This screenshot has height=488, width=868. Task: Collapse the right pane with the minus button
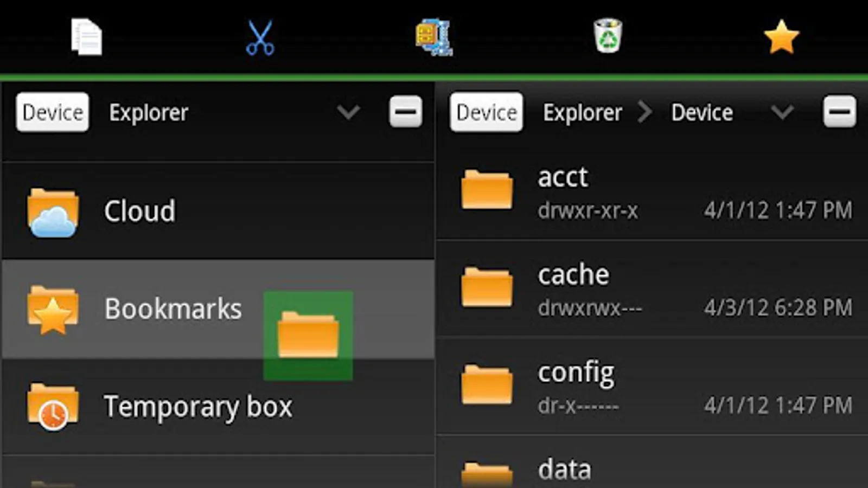click(839, 112)
